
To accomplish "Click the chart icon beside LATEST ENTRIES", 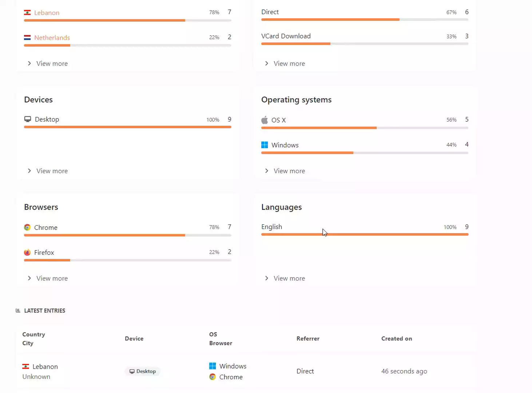I will click(18, 310).
